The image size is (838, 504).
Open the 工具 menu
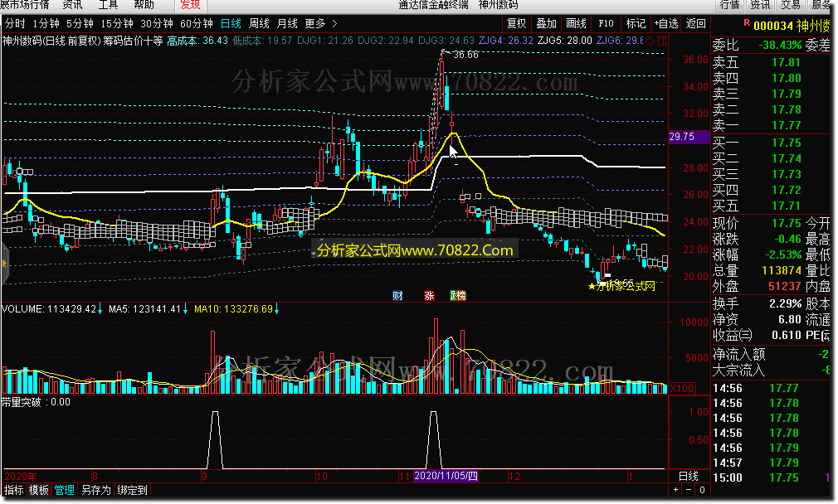108,5
